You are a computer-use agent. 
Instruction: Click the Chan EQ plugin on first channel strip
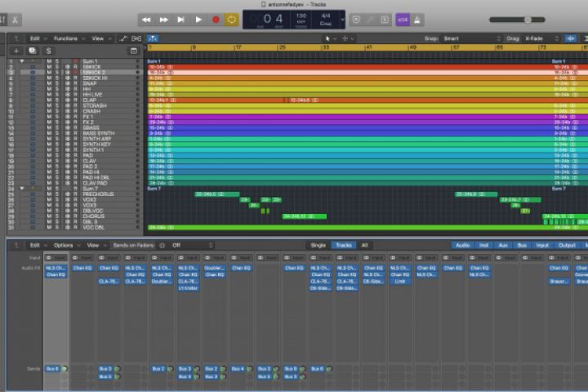56,274
